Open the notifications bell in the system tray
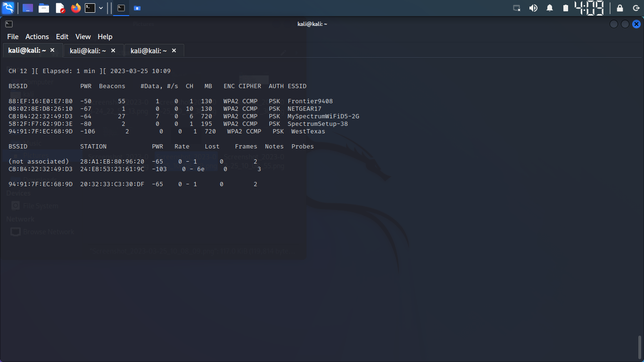This screenshot has height=362, width=644. (549, 8)
